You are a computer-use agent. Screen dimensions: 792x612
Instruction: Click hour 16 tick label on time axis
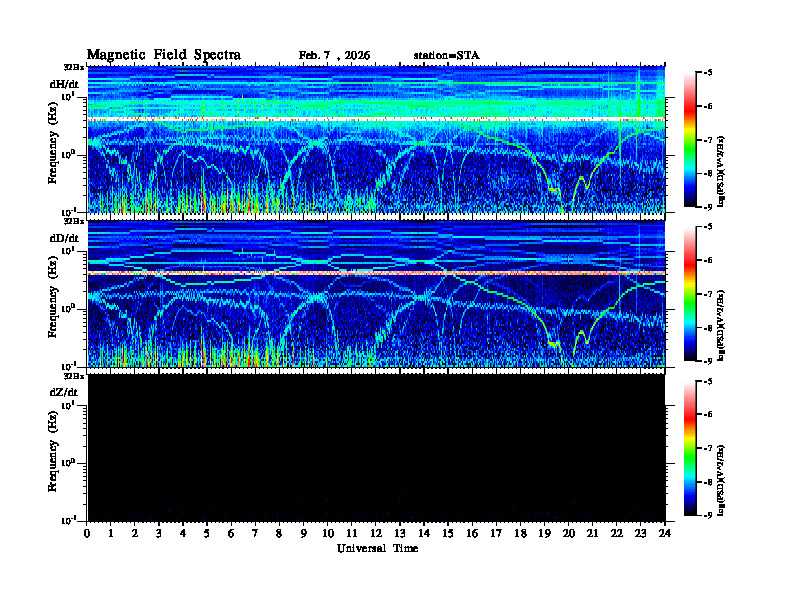pyautogui.click(x=472, y=534)
